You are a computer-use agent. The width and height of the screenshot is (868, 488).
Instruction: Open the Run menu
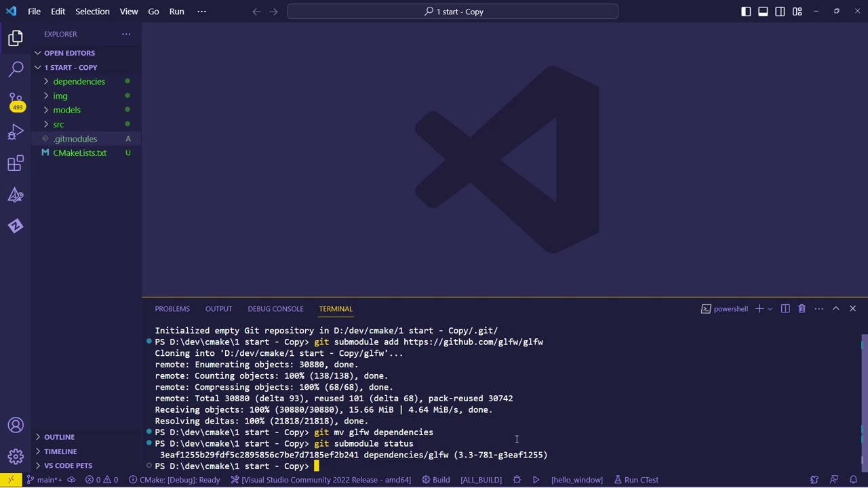[x=176, y=12]
